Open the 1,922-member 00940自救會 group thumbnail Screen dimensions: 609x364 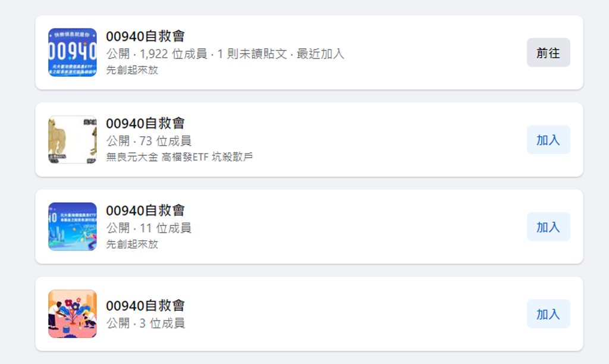coord(73,52)
